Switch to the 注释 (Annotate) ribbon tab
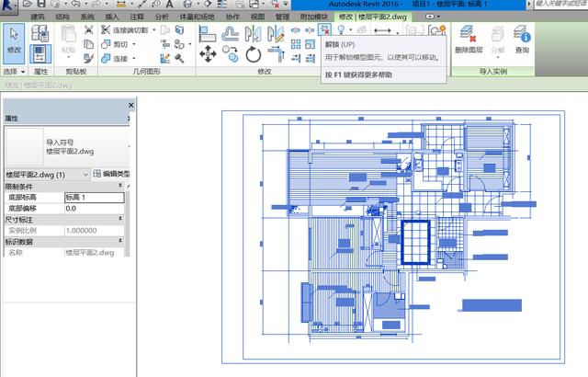 coord(136,17)
